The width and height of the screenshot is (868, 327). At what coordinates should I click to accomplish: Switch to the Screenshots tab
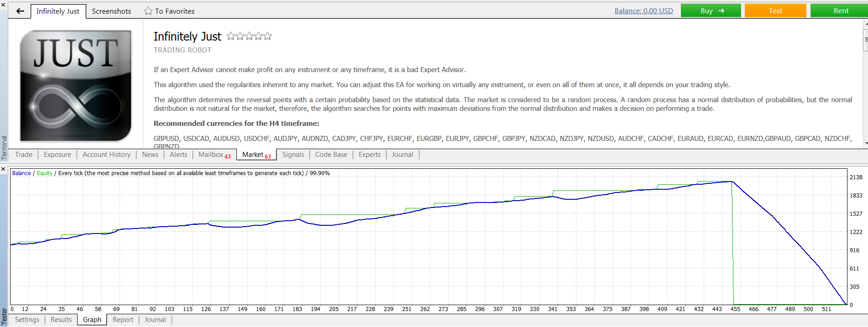coord(111,11)
